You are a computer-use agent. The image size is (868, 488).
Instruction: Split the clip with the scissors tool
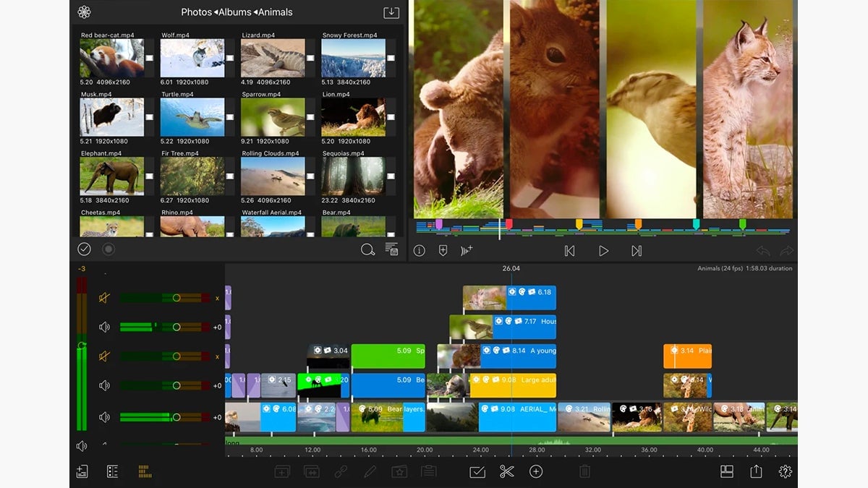coord(506,471)
